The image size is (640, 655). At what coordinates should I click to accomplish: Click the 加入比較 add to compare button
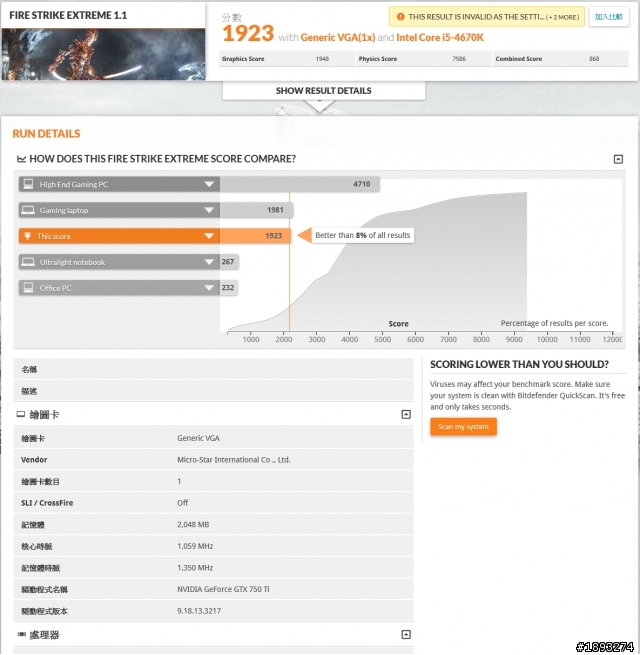pyautogui.click(x=609, y=17)
